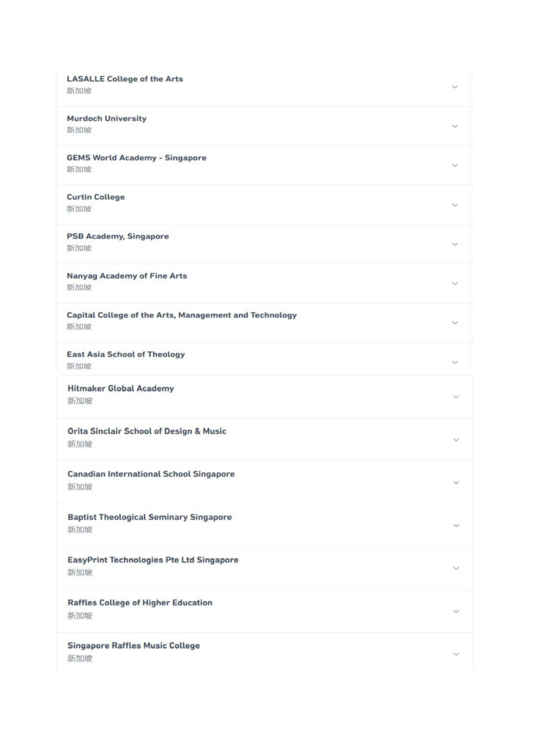The height and width of the screenshot is (756, 535).
Task: Open the GEMS World Academy - Singapore chevron
Action: (454, 166)
